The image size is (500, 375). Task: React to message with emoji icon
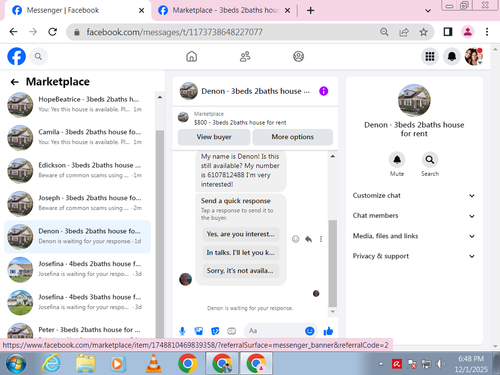(x=295, y=239)
